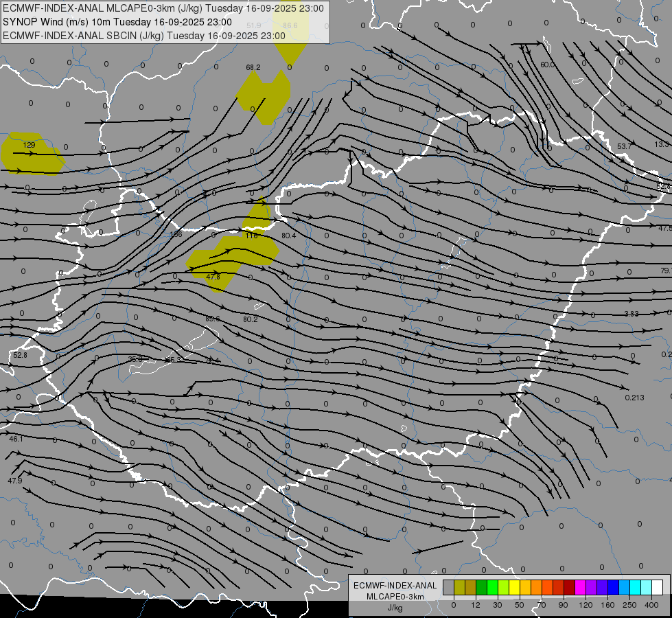
Task: Click the MLCAPE0-3km legend subtitle
Action: pos(395,597)
